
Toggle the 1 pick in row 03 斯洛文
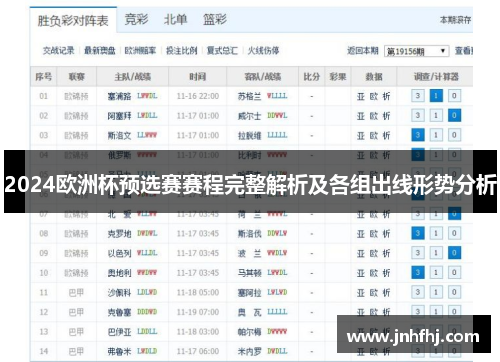click(x=436, y=135)
